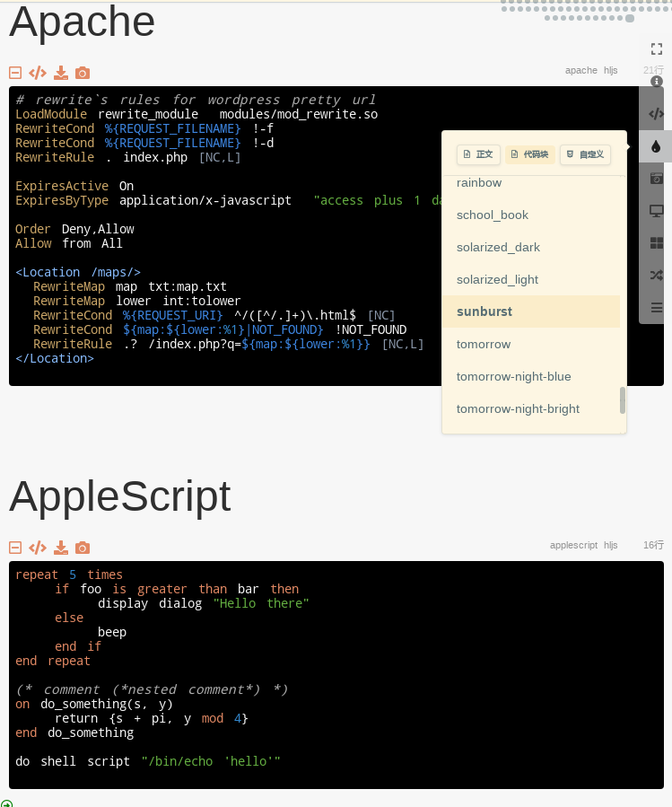
Task: Click the '21行' line count label
Action: (653, 70)
